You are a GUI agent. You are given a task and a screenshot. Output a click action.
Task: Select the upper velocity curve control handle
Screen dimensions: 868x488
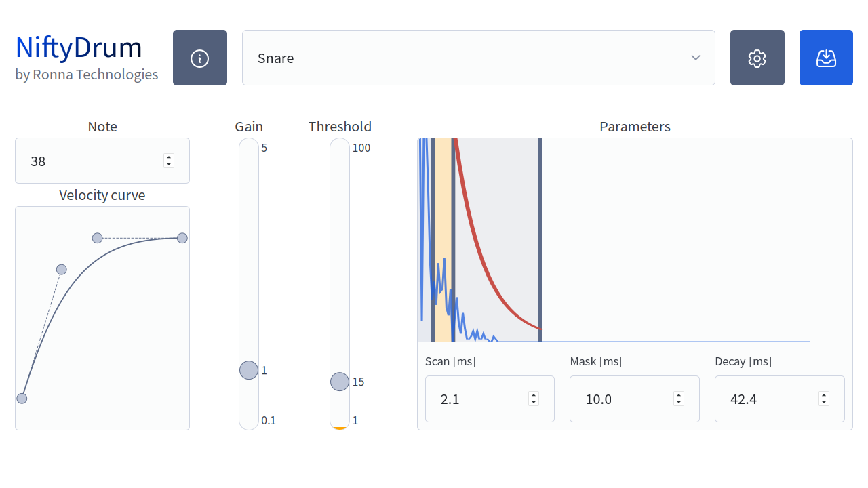click(x=97, y=238)
